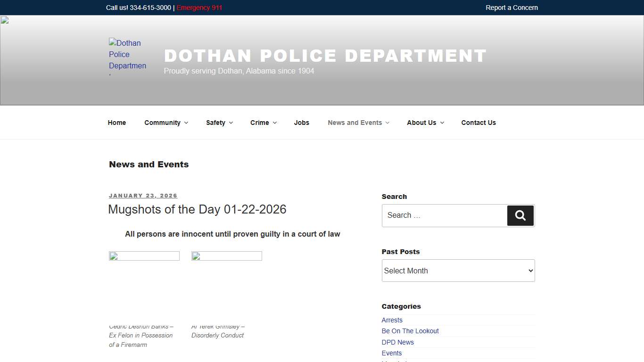The image size is (644, 362).
Task: Click the Dothan Police Department logo
Action: coord(128,57)
